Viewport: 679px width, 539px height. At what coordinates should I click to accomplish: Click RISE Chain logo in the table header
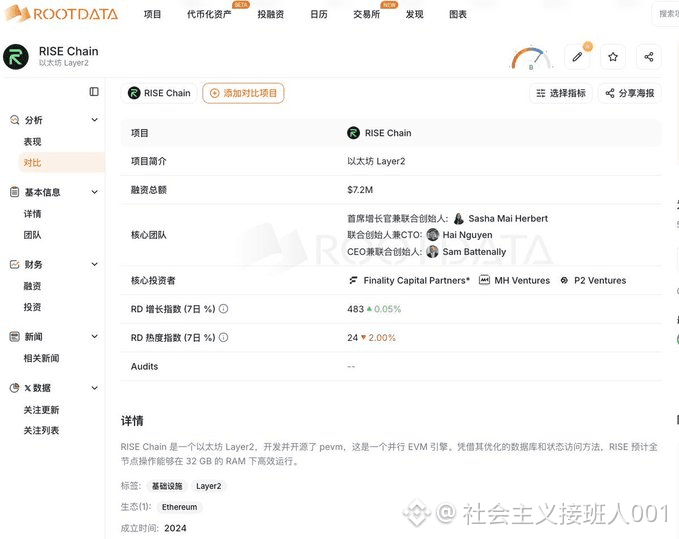click(x=353, y=132)
